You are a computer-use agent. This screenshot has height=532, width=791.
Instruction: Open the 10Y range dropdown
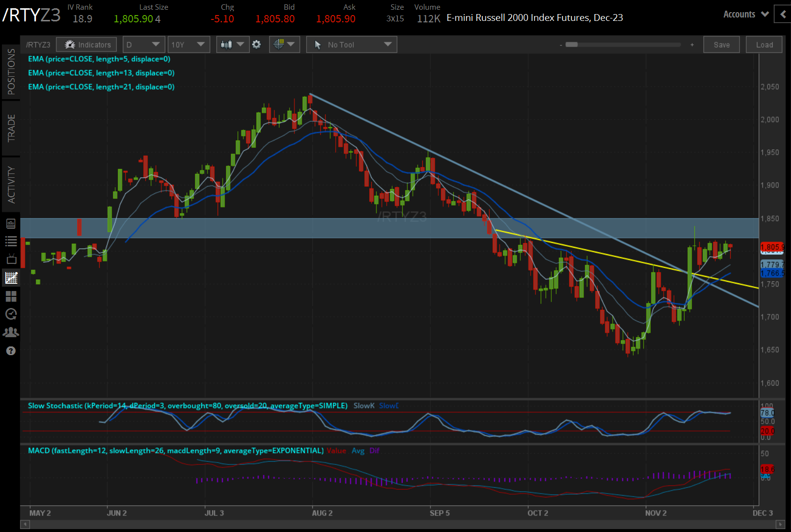pyautogui.click(x=188, y=45)
